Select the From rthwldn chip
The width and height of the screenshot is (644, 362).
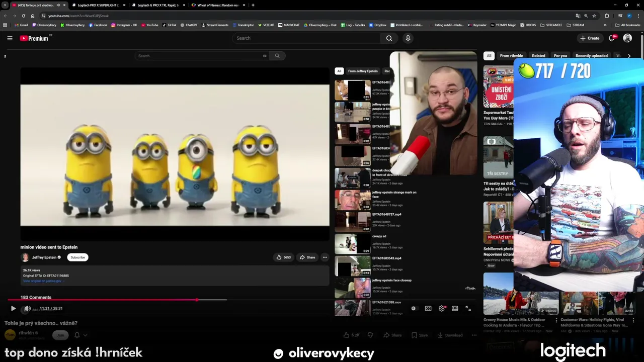tap(512, 56)
